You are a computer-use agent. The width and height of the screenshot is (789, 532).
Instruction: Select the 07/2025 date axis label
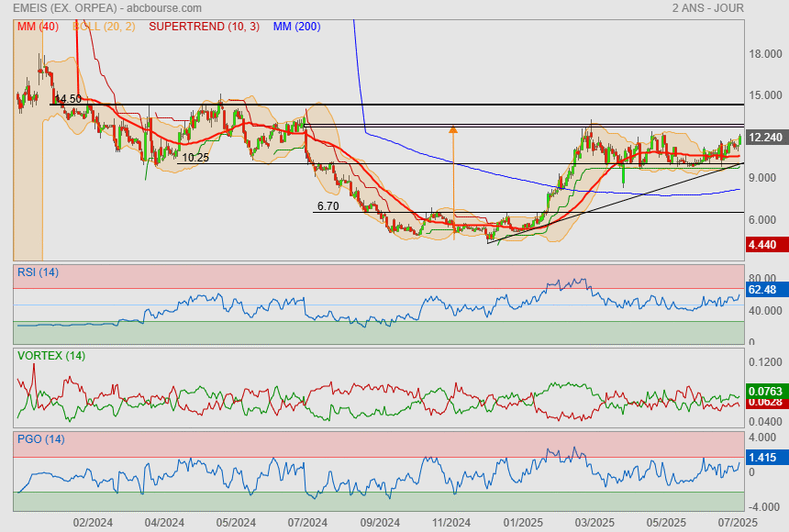[738, 523]
